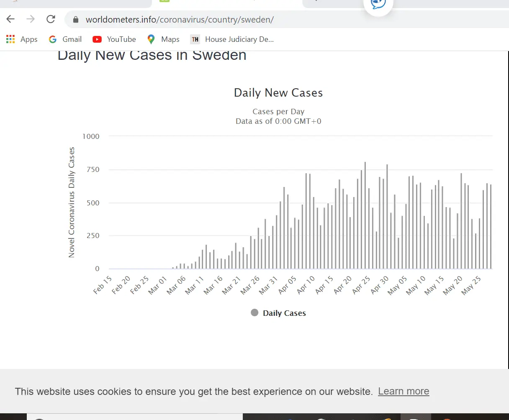Reload the current page
The width and height of the screenshot is (509, 420).
(51, 19)
